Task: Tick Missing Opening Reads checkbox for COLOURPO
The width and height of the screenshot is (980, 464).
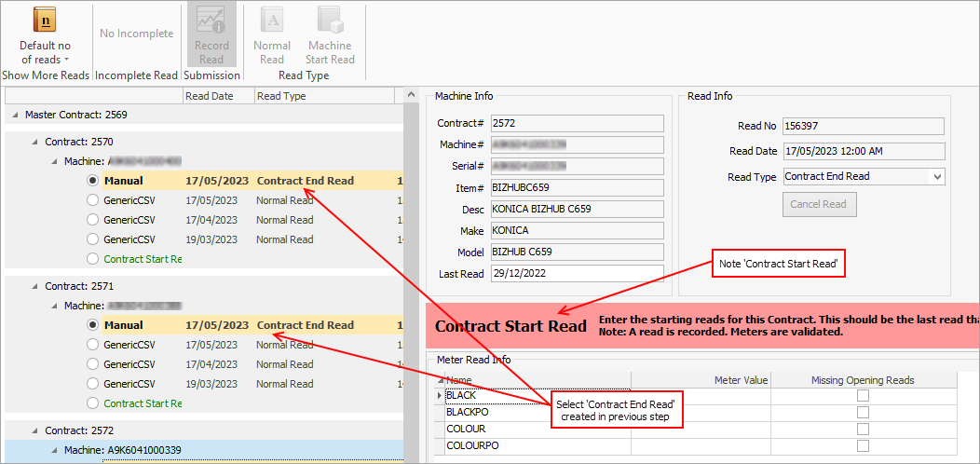Action: (x=863, y=446)
